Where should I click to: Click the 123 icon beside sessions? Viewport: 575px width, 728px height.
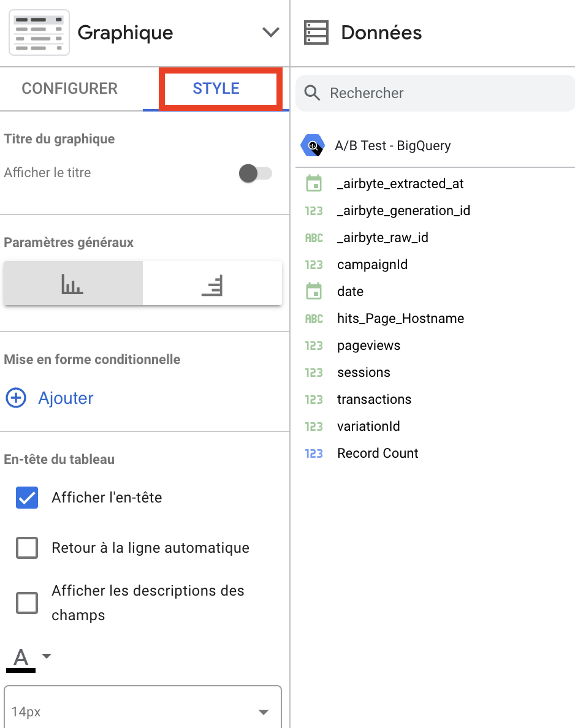tap(314, 373)
